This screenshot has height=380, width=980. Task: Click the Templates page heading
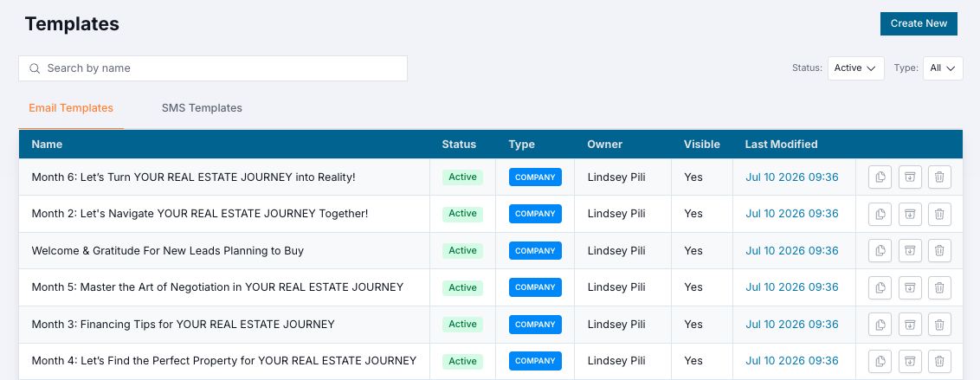coord(72,23)
